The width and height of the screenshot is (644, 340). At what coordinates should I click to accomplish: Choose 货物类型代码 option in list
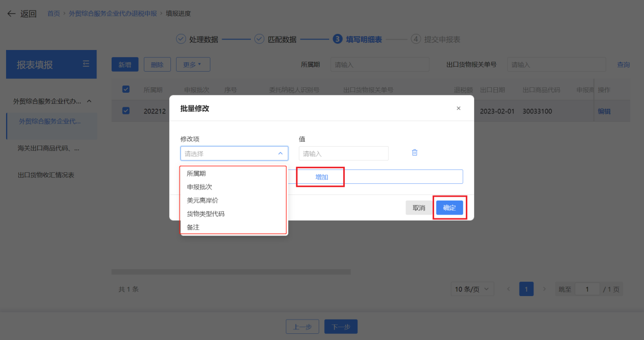click(x=205, y=213)
